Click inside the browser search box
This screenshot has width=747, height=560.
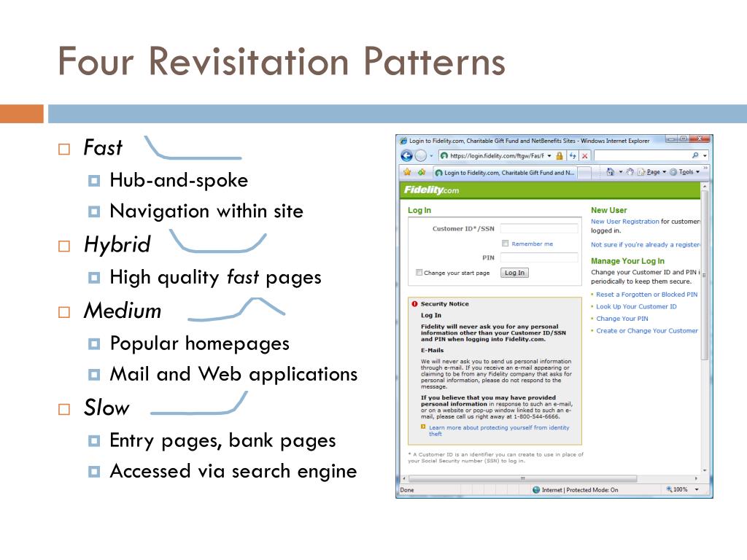[x=642, y=156]
